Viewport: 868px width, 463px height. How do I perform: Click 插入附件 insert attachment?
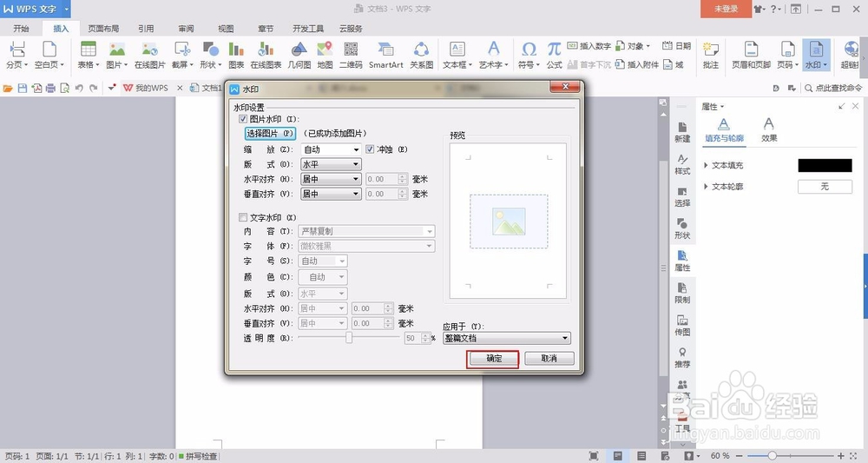[x=636, y=65]
